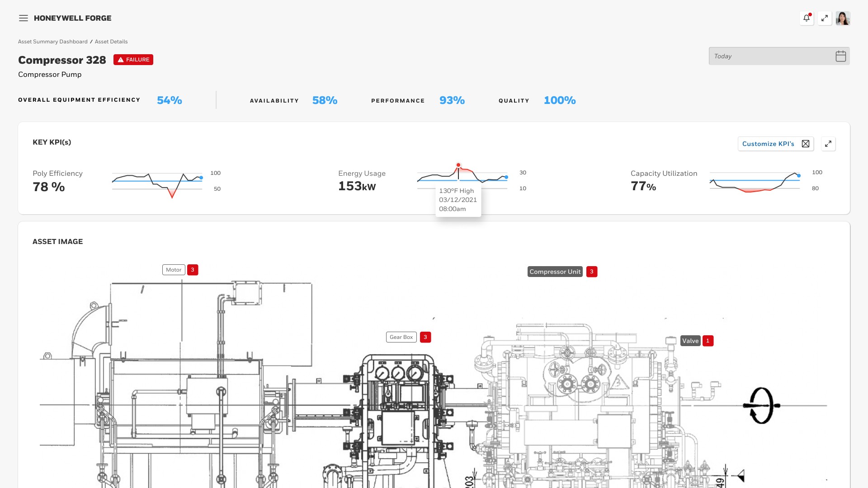The height and width of the screenshot is (488, 868).
Task: Click the calendar icon in date field
Action: (840, 56)
